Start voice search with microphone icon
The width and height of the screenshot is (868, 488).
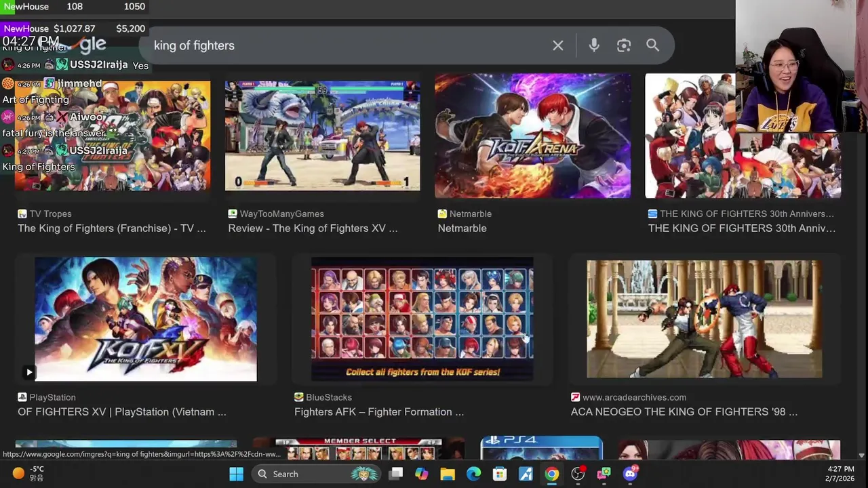point(594,45)
